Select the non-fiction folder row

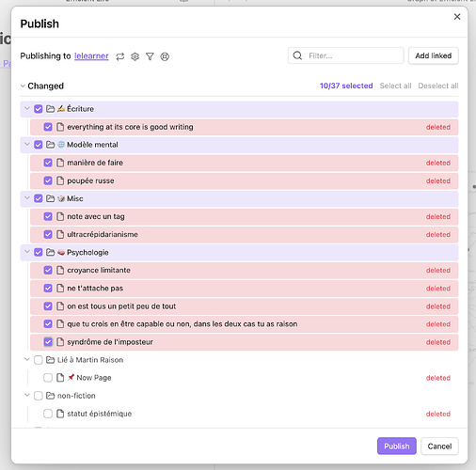pyautogui.click(x=239, y=396)
